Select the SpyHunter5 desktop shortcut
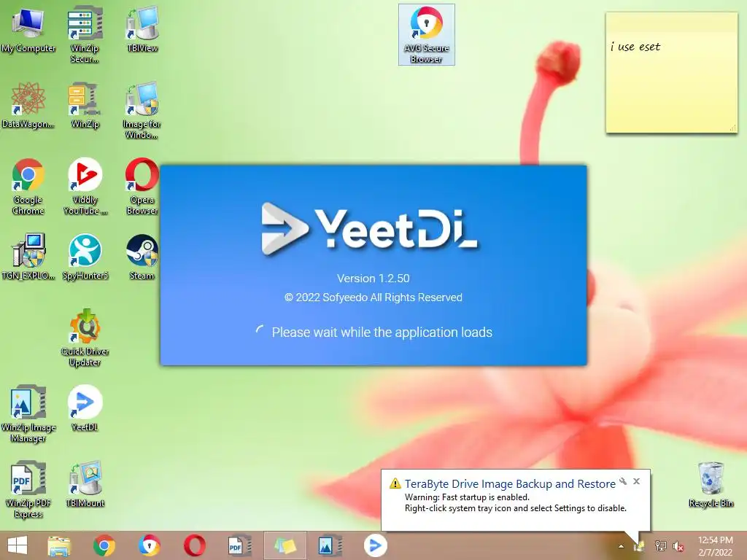The image size is (747, 560). (x=85, y=257)
